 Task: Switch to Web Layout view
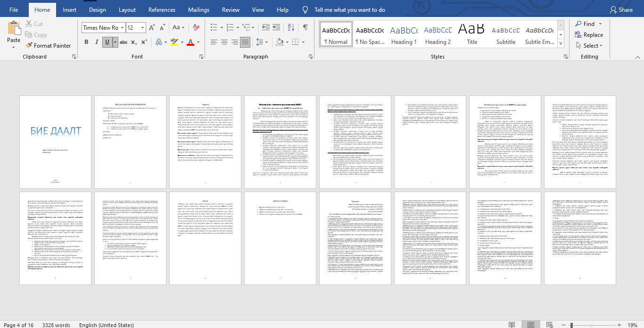click(550, 325)
